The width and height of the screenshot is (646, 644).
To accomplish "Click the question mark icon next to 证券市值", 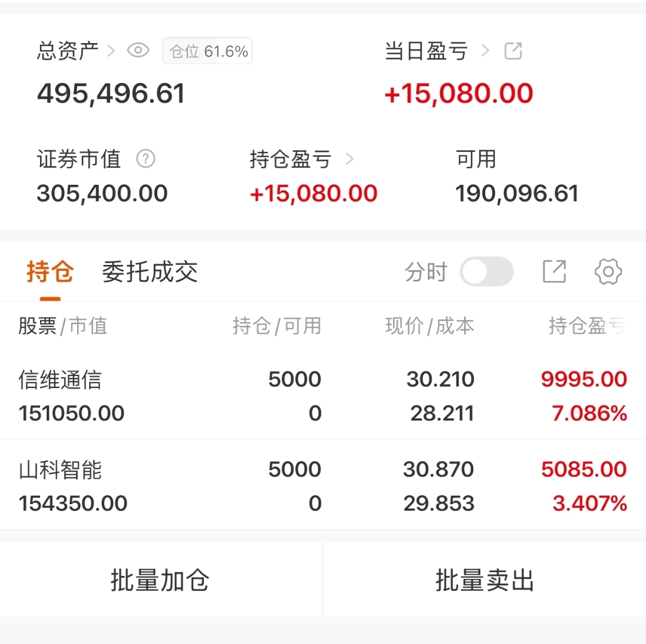I will [145, 159].
